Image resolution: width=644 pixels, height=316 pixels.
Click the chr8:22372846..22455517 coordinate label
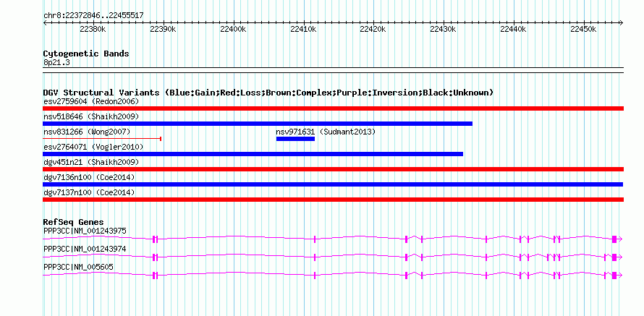93,16
